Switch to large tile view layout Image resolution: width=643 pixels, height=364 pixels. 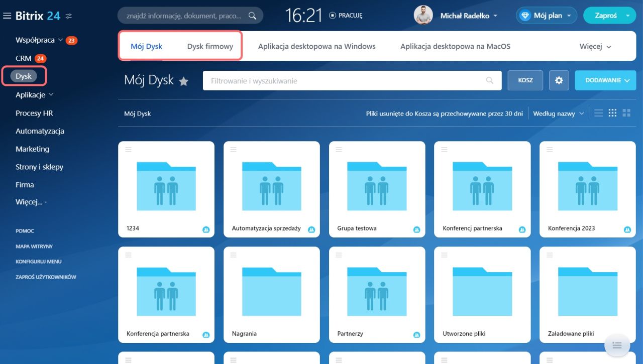pos(626,113)
